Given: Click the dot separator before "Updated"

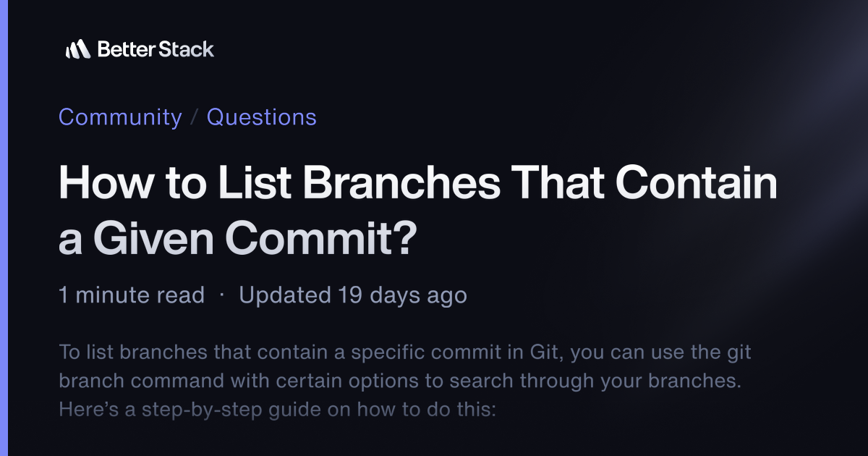Looking at the screenshot, I should point(222,295).
